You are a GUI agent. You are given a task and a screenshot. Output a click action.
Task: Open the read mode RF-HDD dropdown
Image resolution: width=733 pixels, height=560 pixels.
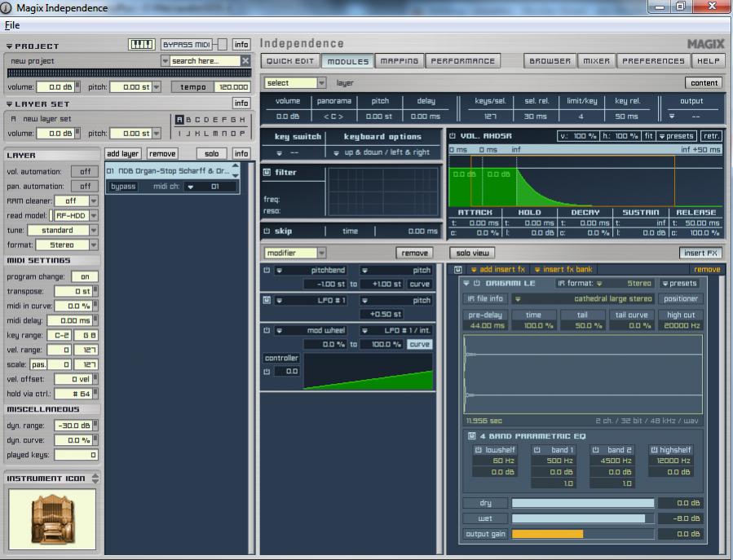click(x=76, y=215)
